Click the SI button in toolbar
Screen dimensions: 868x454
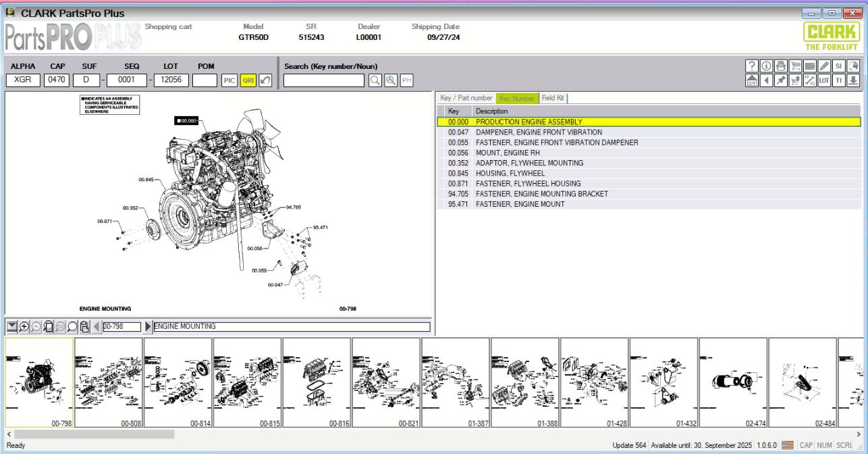coord(839,66)
